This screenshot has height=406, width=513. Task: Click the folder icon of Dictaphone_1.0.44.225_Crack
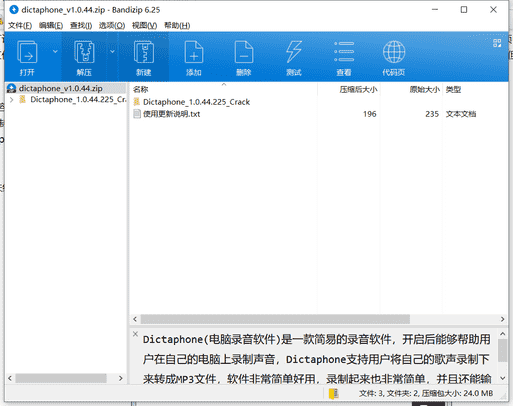(x=137, y=102)
